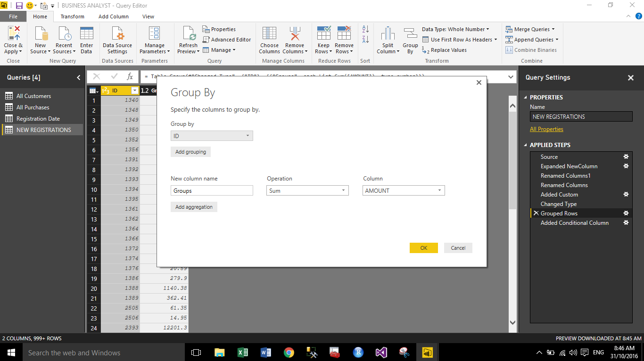
Task: Click the Group By ribbon icon
Action: 410,34
